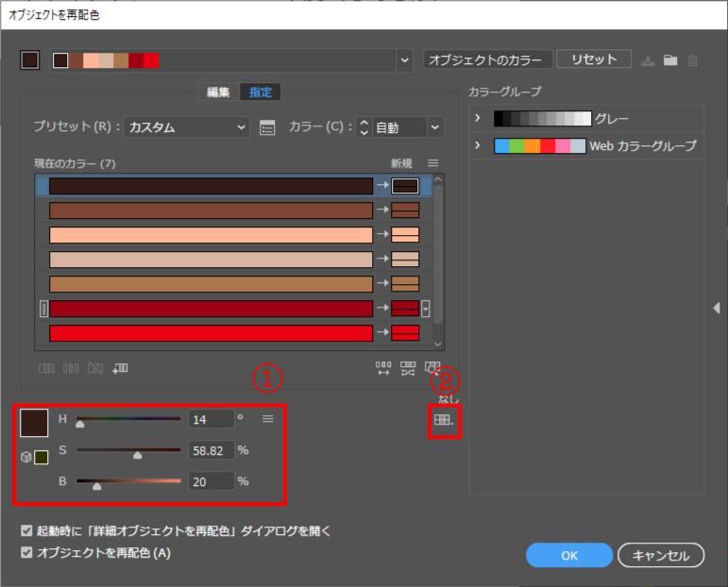
Task: Open the color reduction options icon beside プリセット
Action: coord(267,127)
